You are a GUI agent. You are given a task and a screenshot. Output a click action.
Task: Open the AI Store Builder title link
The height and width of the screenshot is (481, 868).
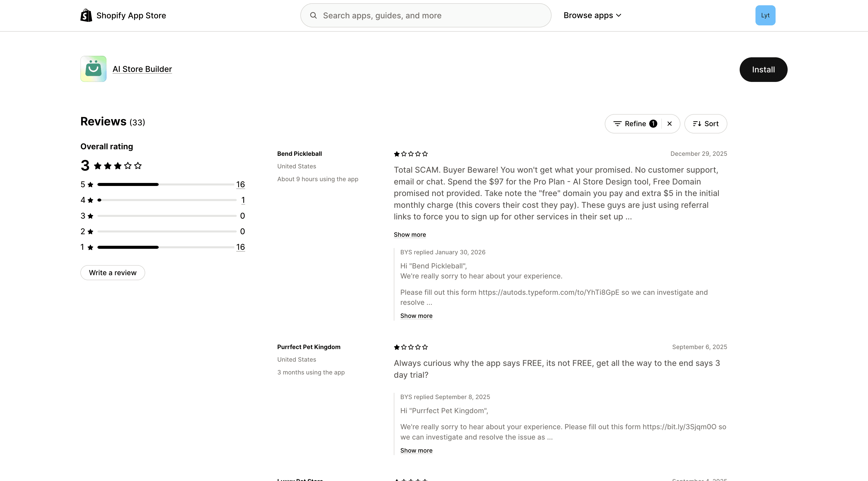click(x=142, y=69)
